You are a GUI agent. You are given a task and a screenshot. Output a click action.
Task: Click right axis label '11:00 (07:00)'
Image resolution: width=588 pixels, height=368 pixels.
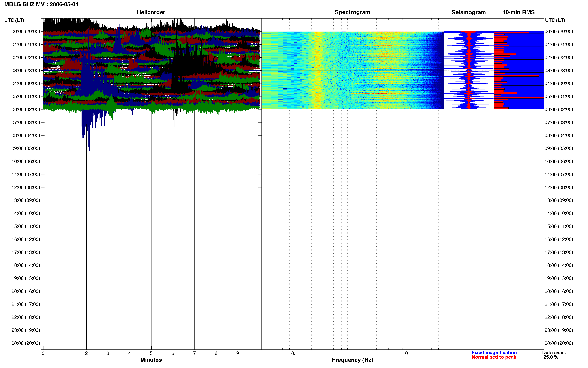pyautogui.click(x=559, y=175)
